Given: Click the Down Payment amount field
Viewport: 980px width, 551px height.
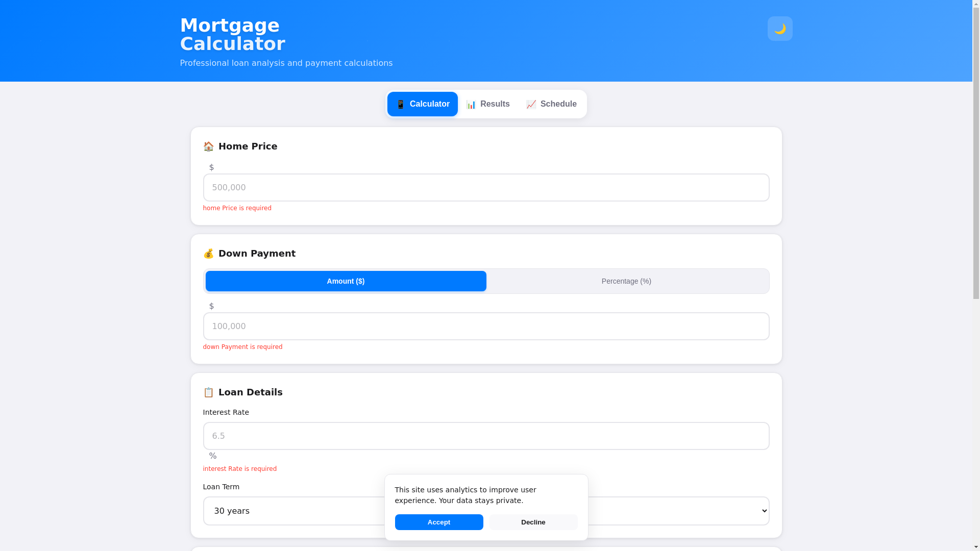Looking at the screenshot, I should 486,326.
